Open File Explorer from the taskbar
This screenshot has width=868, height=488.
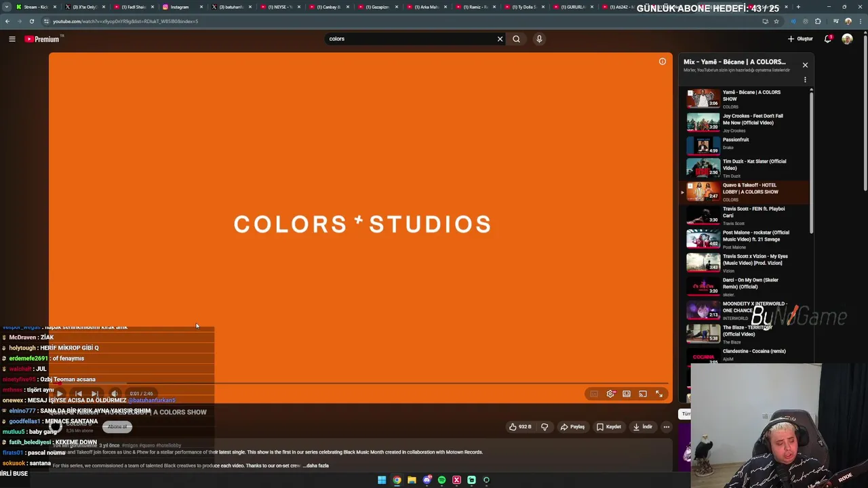click(412, 480)
